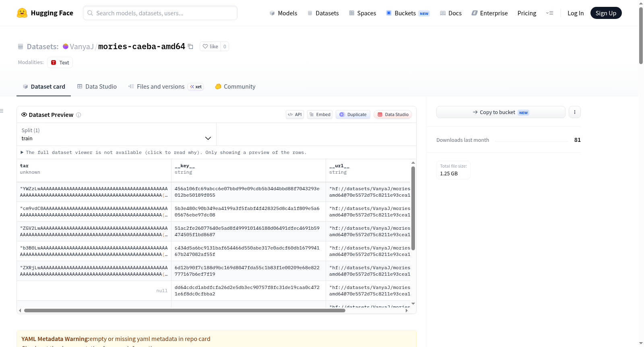
Task: Open Datasets in the top navigation
Action: (x=323, y=13)
